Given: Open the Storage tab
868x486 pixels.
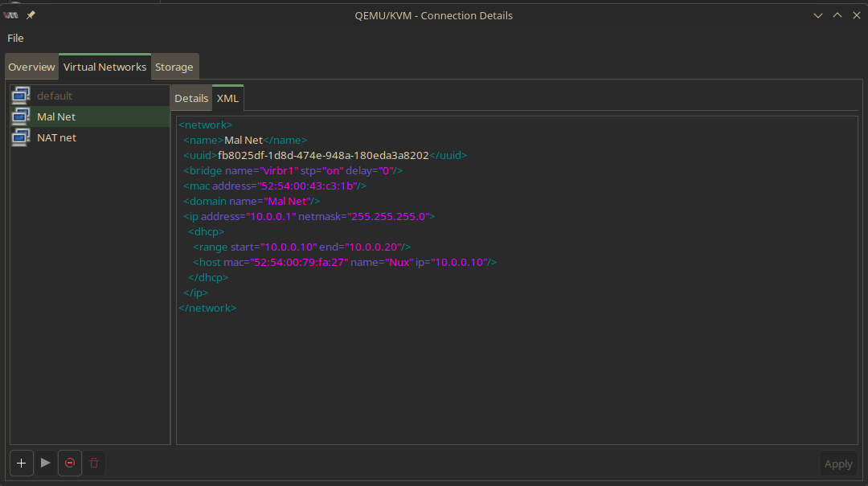Looking at the screenshot, I should pos(174,67).
